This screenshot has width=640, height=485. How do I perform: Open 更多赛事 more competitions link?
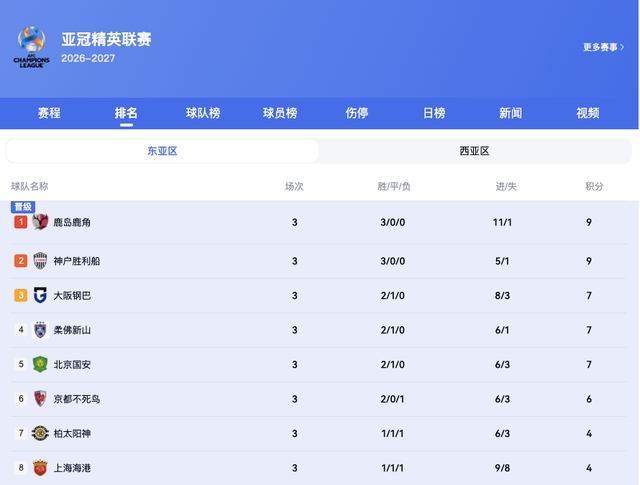coord(603,47)
